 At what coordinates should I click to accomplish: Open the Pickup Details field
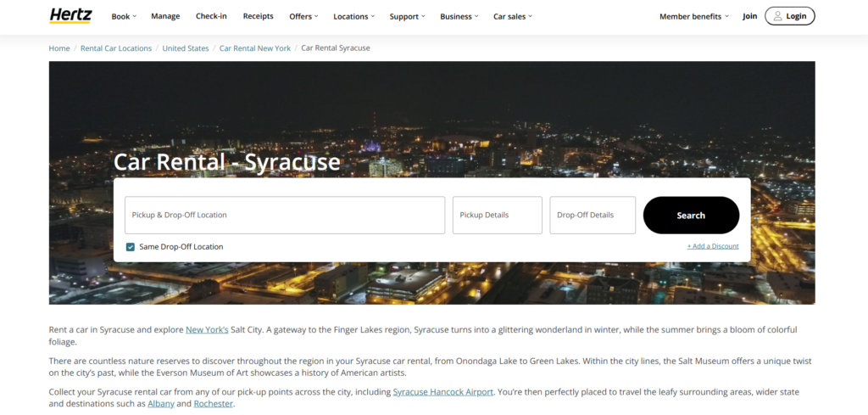497,215
